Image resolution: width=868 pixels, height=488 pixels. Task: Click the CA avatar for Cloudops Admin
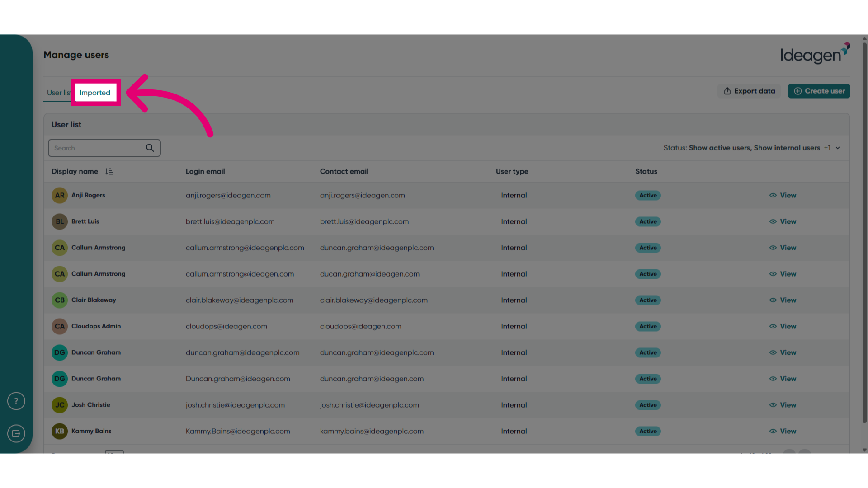point(60,326)
